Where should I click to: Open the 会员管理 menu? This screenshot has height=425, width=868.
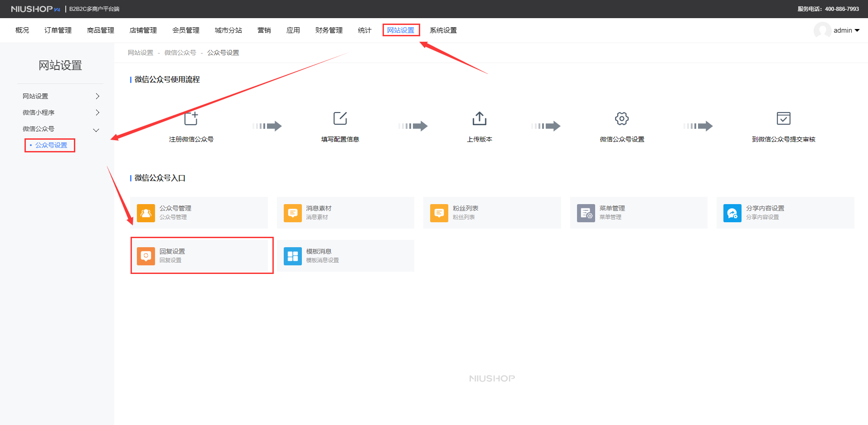(x=186, y=30)
